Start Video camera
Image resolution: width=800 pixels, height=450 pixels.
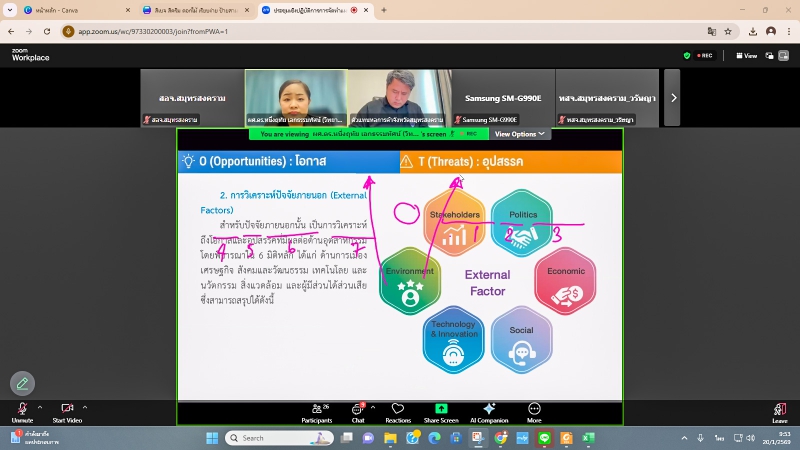(x=66, y=410)
